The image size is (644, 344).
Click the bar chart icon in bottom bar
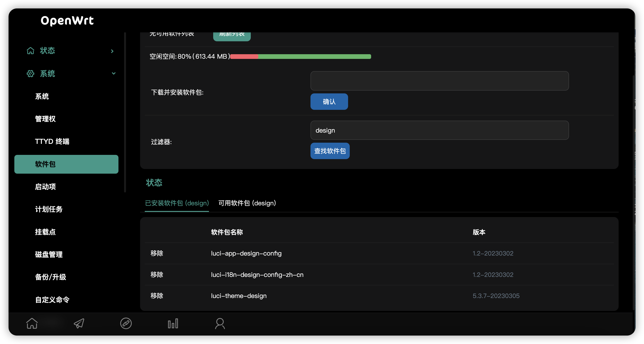pyautogui.click(x=173, y=323)
